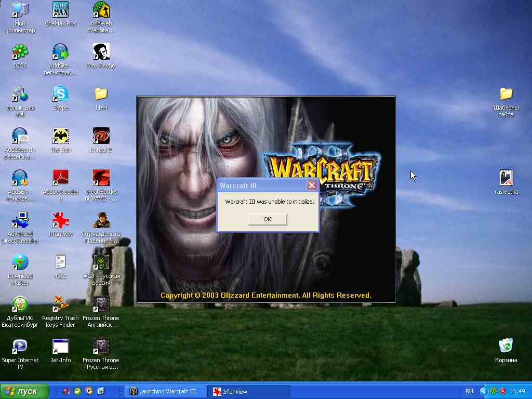The width and height of the screenshot is (532, 399).
Task: Select the Skype desktop icon
Action: click(60, 98)
